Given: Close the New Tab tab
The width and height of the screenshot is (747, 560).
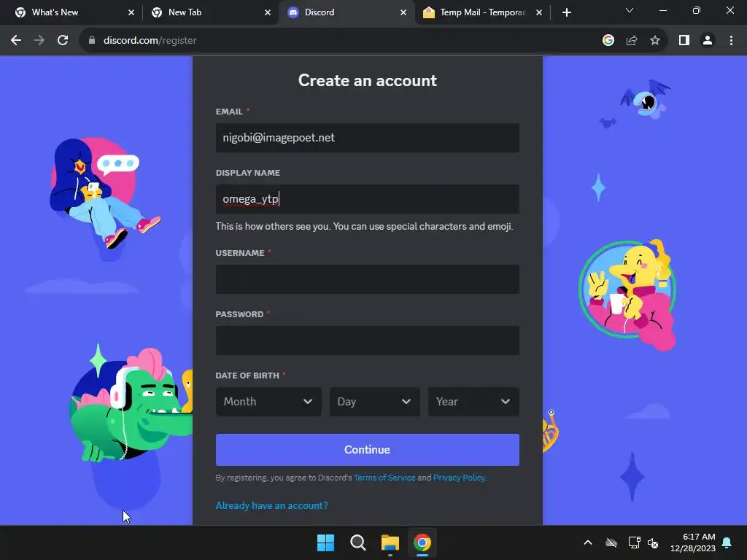Looking at the screenshot, I should (268, 12).
